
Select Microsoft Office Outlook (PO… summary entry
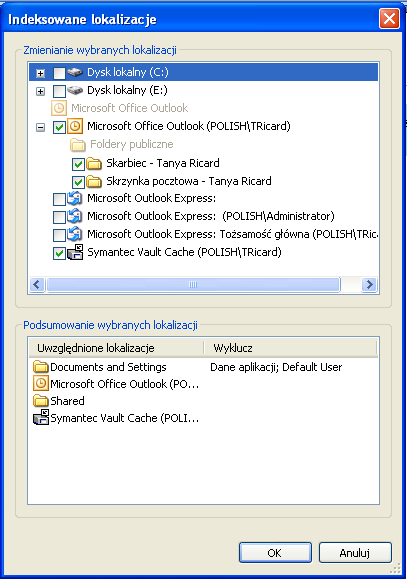click(124, 384)
